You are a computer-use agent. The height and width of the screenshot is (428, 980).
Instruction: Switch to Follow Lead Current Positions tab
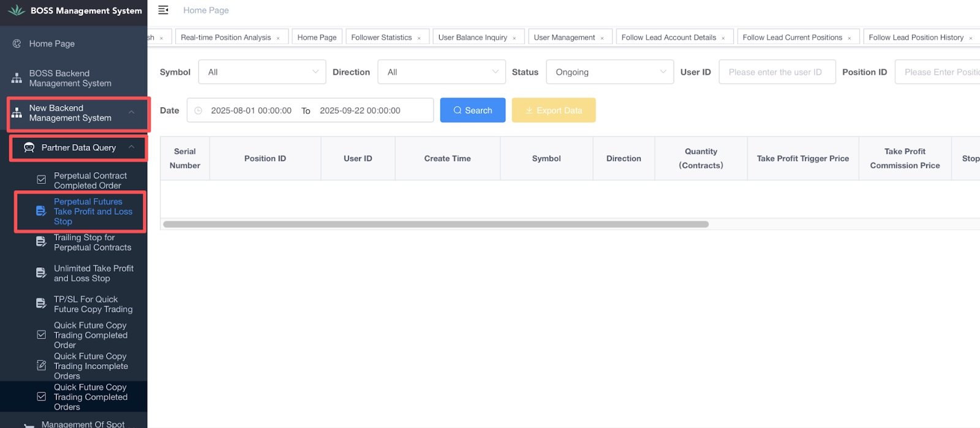pos(792,37)
